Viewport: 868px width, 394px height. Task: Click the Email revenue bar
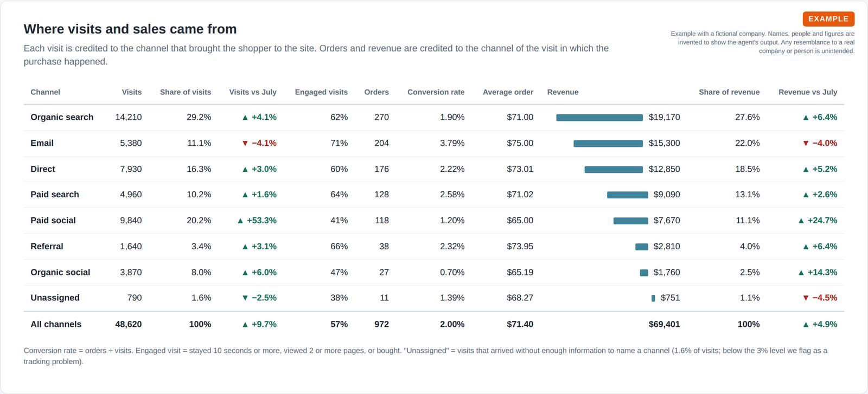pyautogui.click(x=608, y=144)
